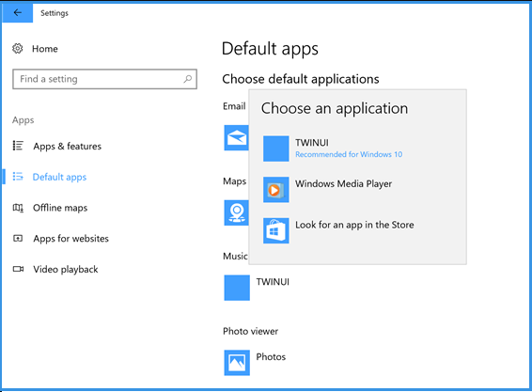Click the Photos default app label
532x392 pixels.
point(271,356)
